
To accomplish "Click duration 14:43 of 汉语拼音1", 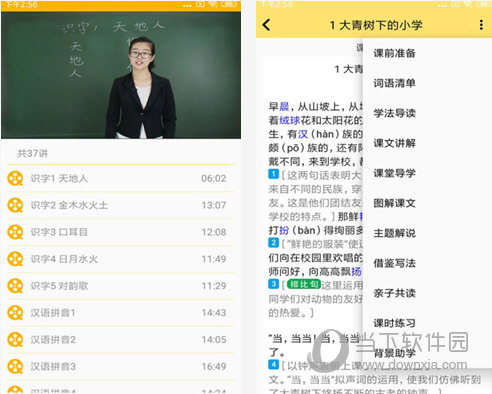I will (x=214, y=313).
